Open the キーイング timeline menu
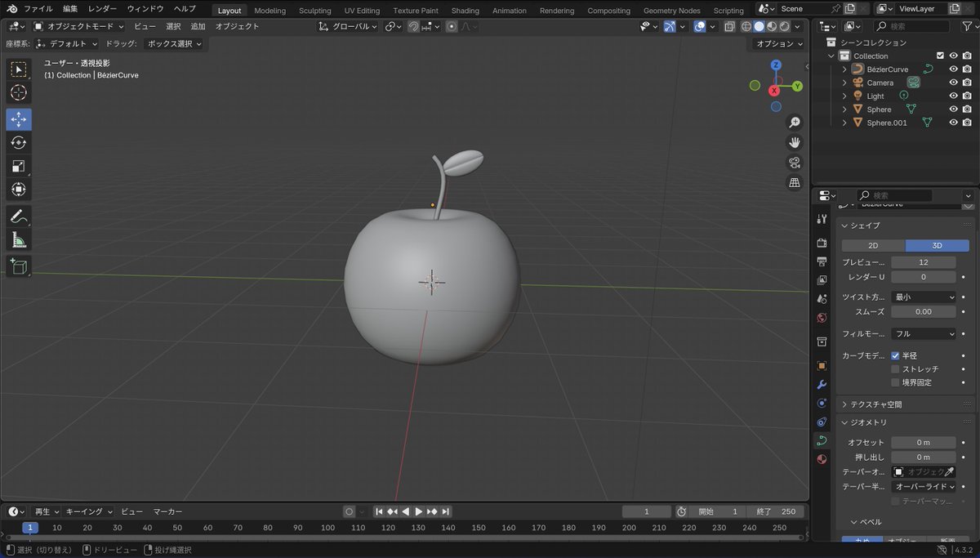The width and height of the screenshot is (980, 558). [x=89, y=511]
